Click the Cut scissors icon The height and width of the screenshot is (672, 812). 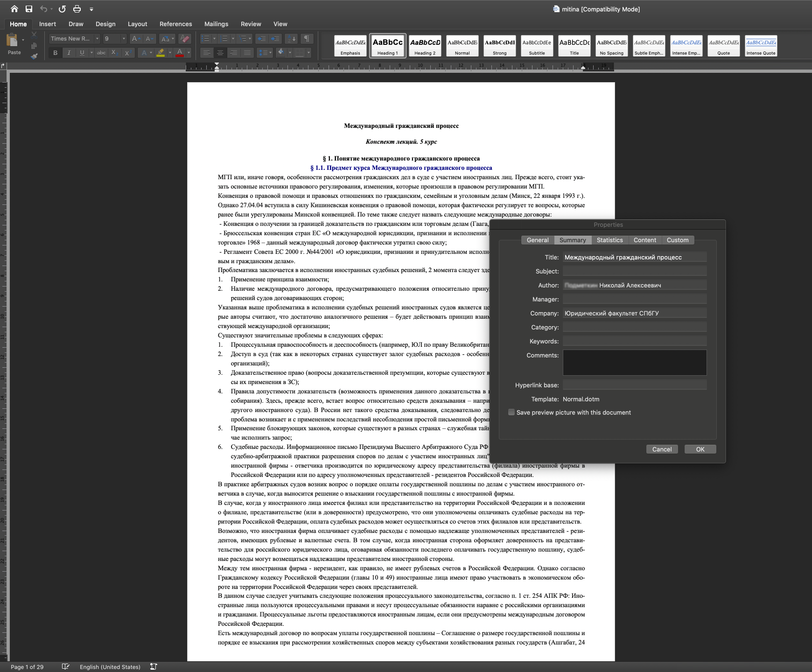coord(34,35)
